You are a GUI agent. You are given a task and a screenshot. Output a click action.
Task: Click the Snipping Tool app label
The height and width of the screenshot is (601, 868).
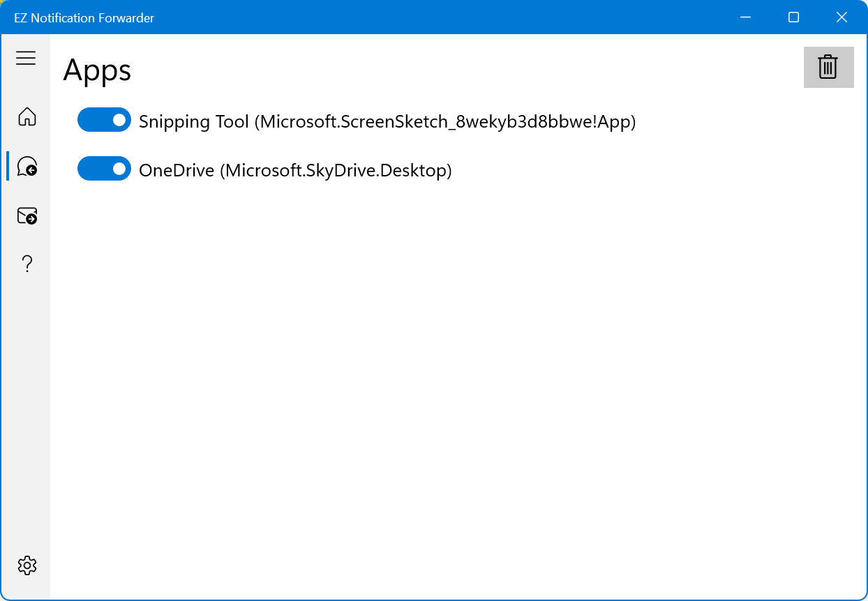tap(194, 121)
